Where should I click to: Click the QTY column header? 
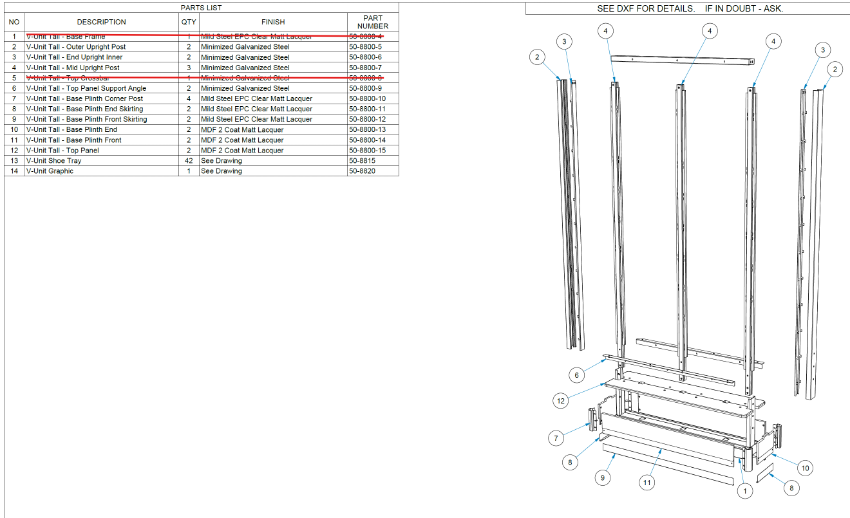tap(188, 22)
